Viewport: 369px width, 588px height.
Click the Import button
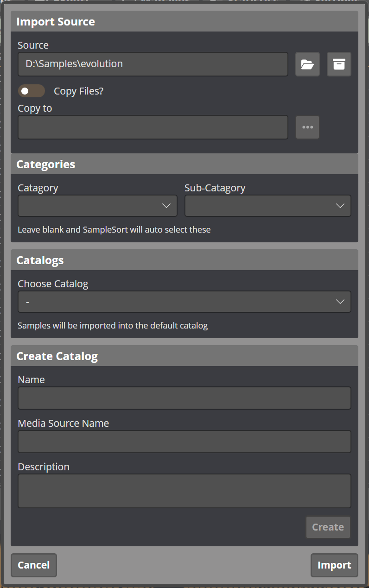(334, 565)
